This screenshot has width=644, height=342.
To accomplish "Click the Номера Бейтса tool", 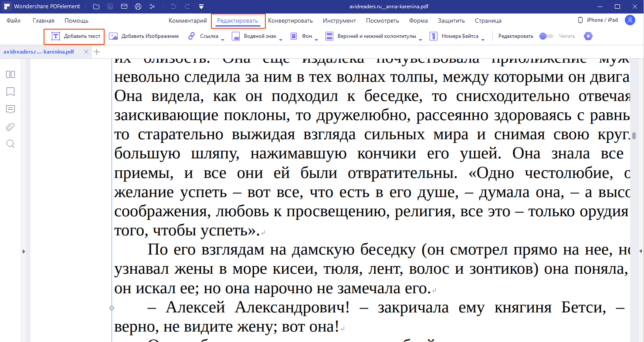I will coord(454,36).
